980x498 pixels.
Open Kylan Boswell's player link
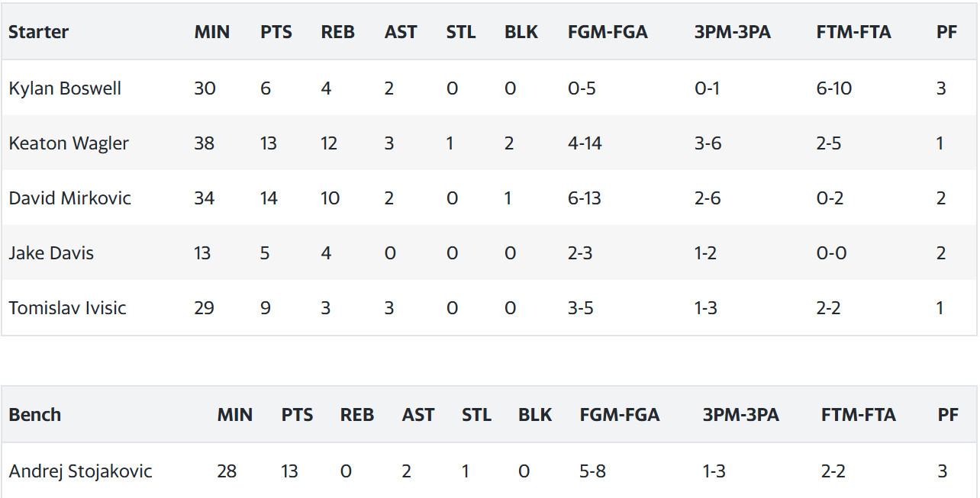[65, 88]
